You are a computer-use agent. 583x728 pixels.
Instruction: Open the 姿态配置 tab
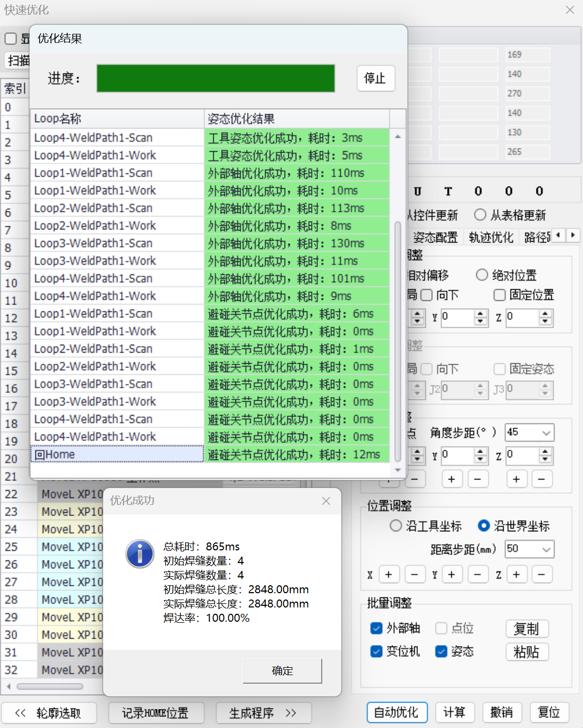click(435, 237)
